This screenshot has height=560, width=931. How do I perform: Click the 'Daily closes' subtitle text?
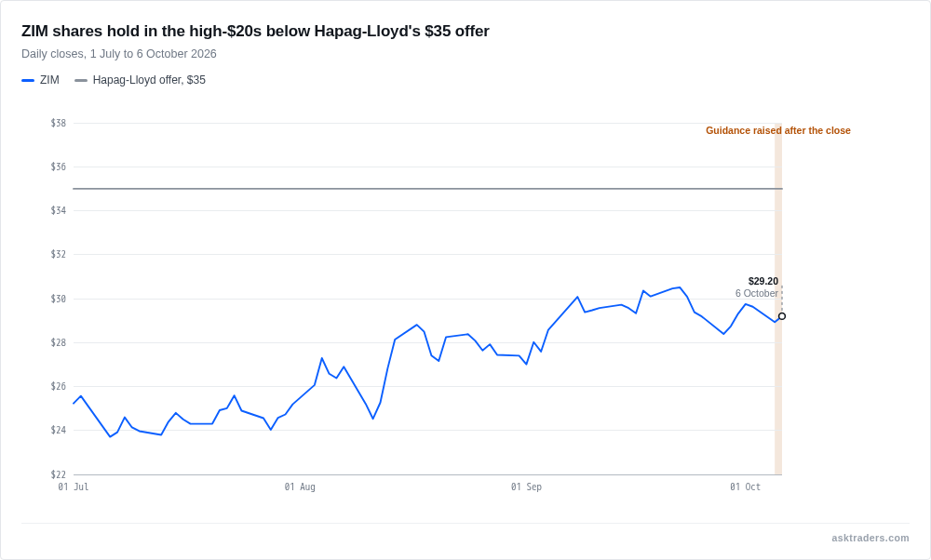(x=119, y=54)
